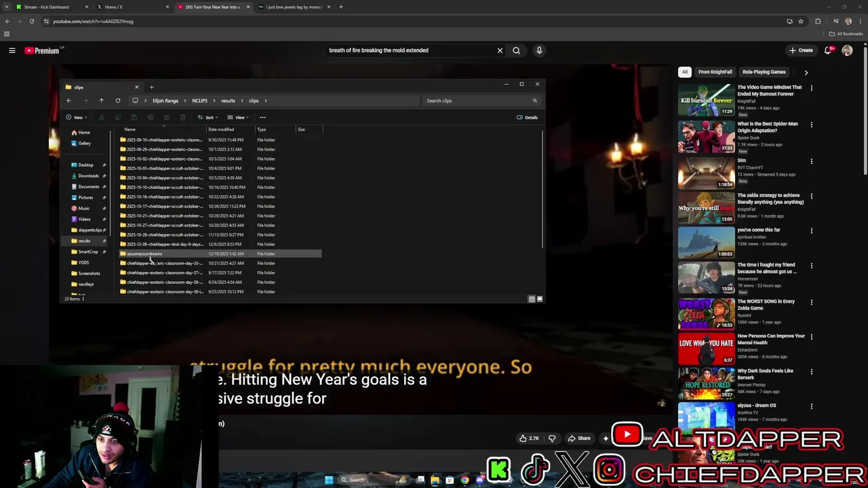Like the video with thumbs up 2.7K

click(529, 439)
